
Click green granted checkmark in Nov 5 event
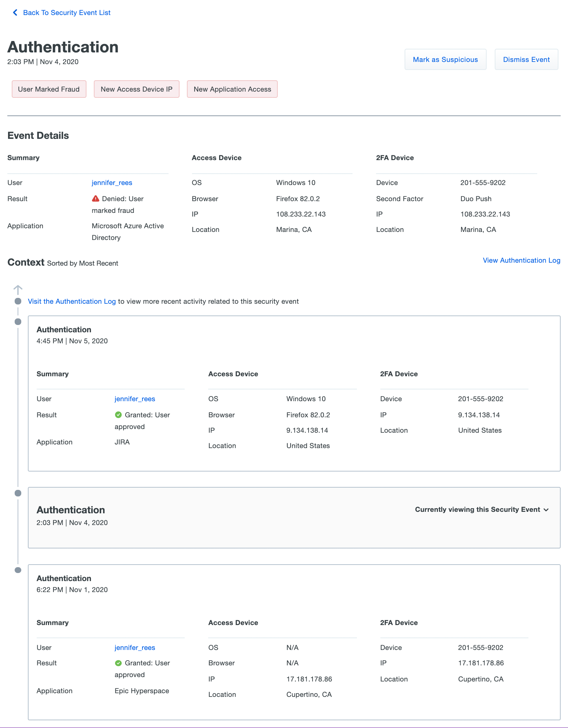118,415
